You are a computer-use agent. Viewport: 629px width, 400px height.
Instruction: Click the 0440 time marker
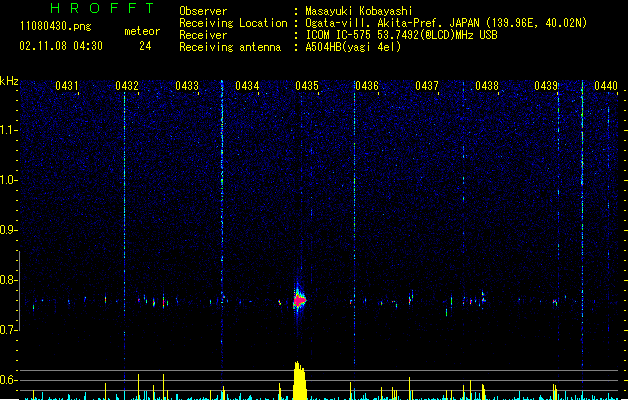[606, 86]
